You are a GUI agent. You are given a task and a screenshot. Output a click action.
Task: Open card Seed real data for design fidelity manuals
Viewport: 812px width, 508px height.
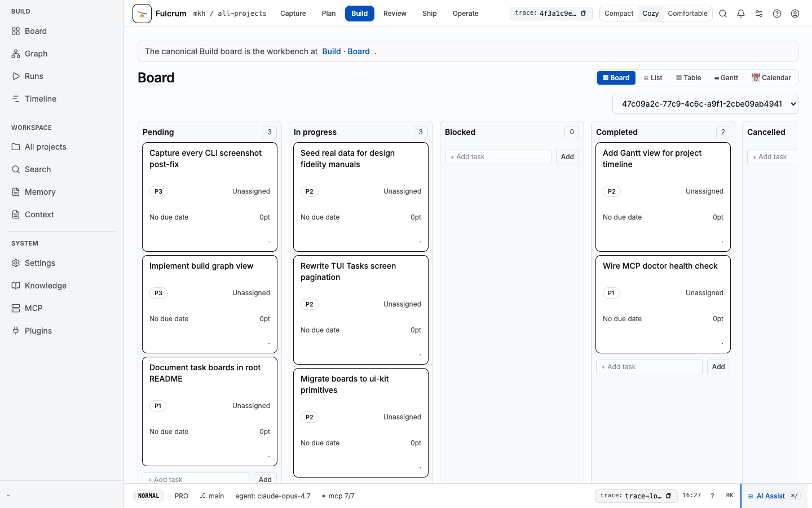(x=361, y=197)
